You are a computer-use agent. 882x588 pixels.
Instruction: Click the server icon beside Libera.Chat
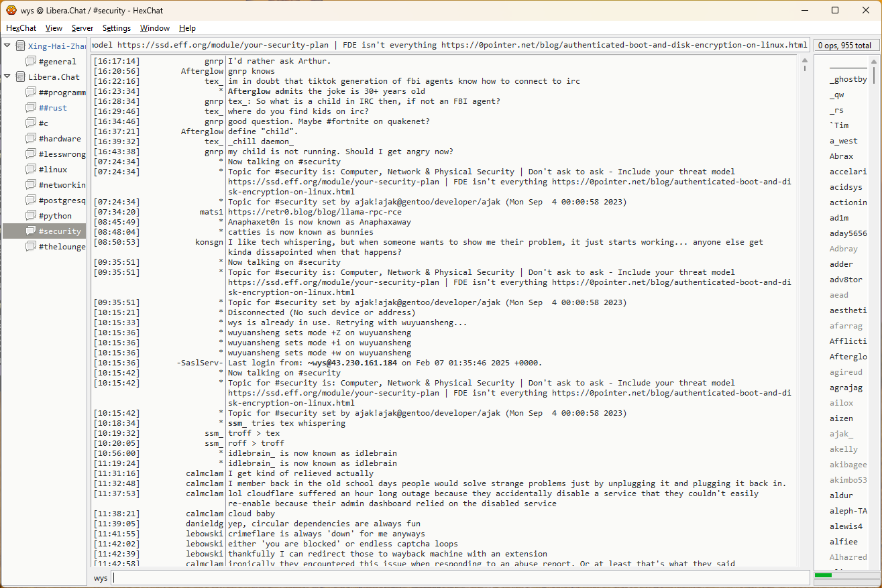point(21,77)
